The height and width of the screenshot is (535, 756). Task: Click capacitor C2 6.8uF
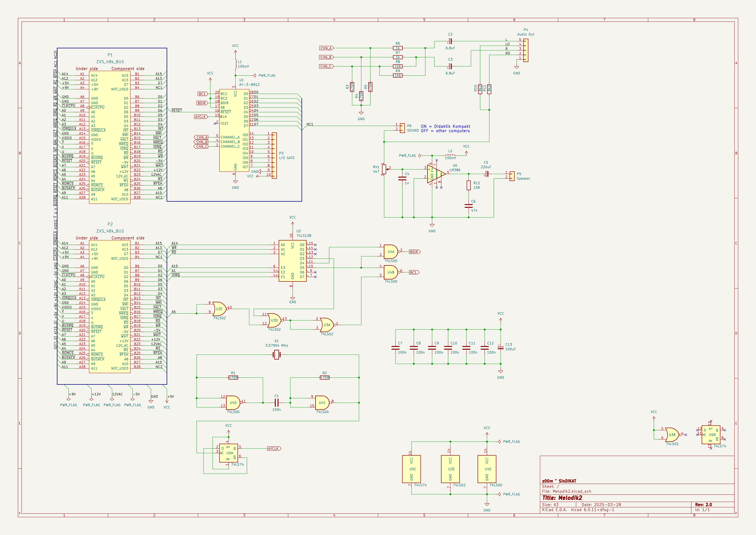(450, 41)
